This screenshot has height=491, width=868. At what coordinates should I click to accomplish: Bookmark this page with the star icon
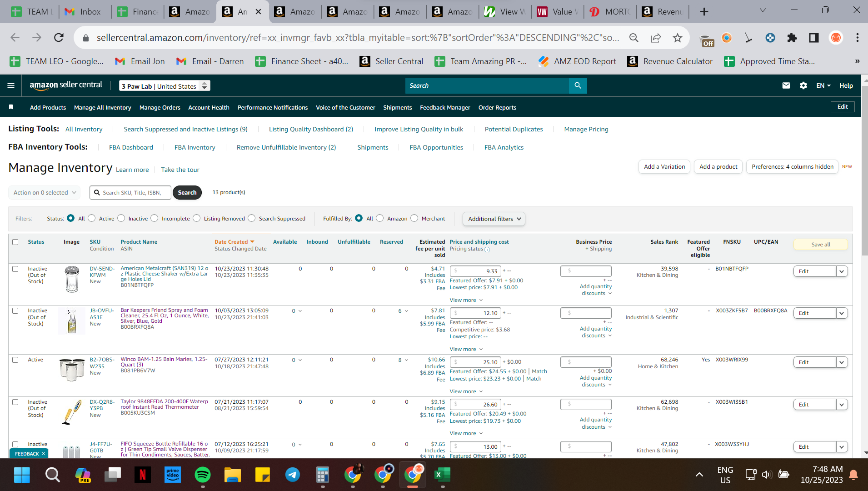pos(678,38)
